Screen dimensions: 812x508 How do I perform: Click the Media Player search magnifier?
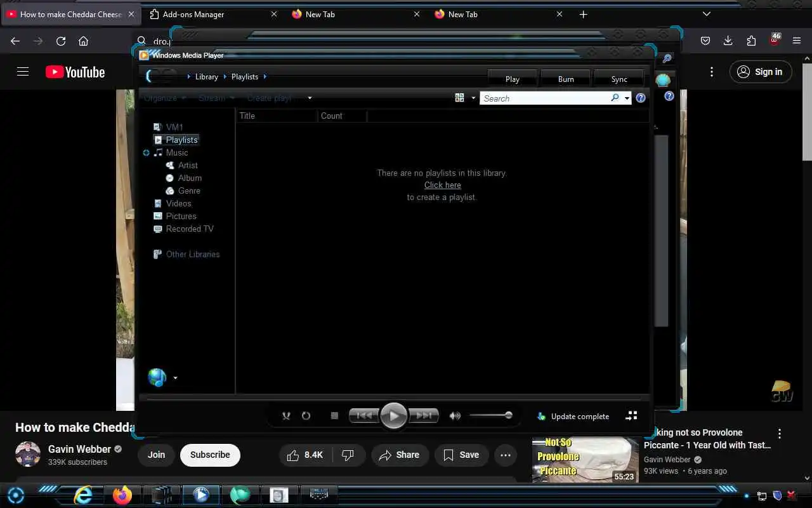tap(615, 98)
